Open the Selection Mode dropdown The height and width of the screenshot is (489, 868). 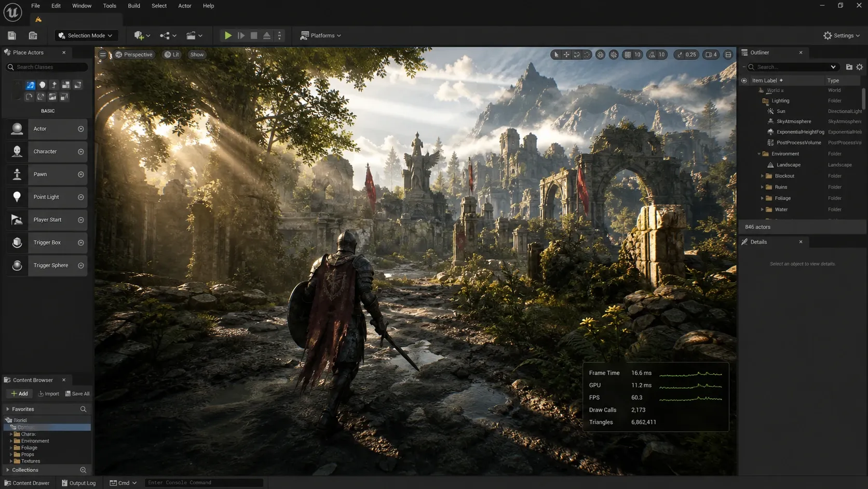pos(86,35)
